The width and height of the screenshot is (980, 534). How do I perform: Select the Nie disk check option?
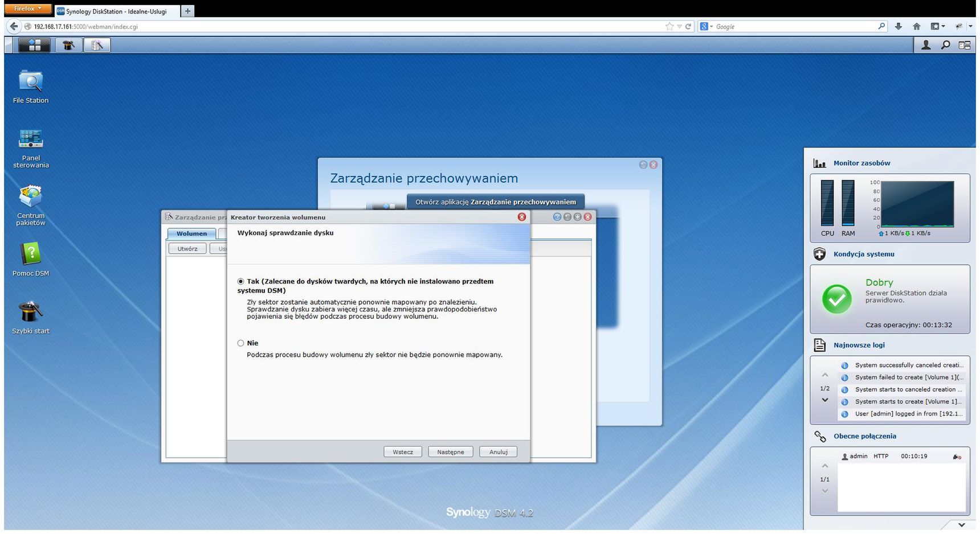(240, 343)
